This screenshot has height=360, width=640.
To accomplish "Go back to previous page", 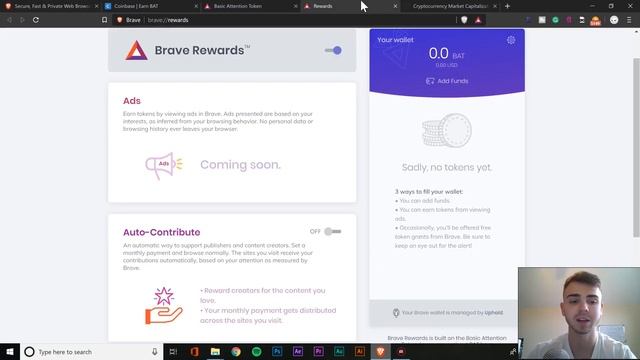I will coord(9,20).
